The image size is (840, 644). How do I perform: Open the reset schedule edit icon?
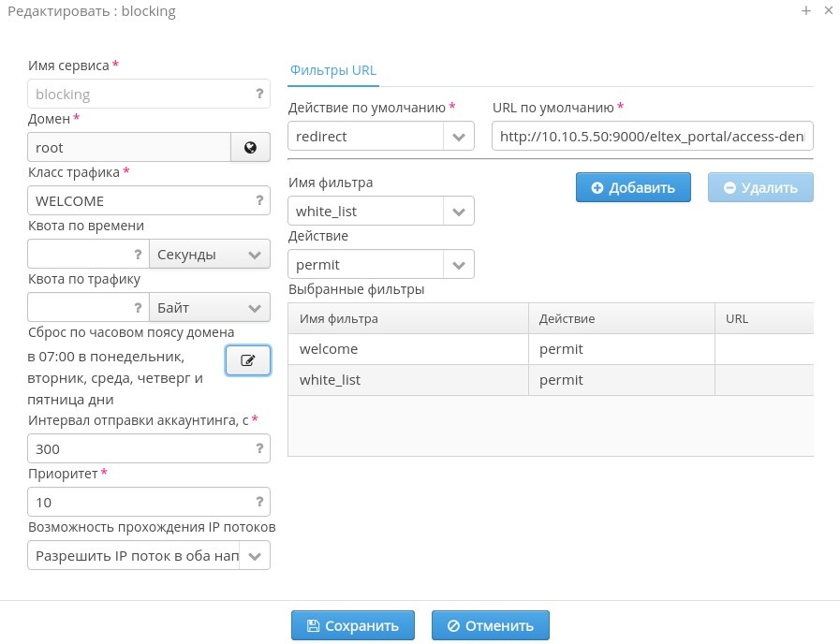(248, 360)
